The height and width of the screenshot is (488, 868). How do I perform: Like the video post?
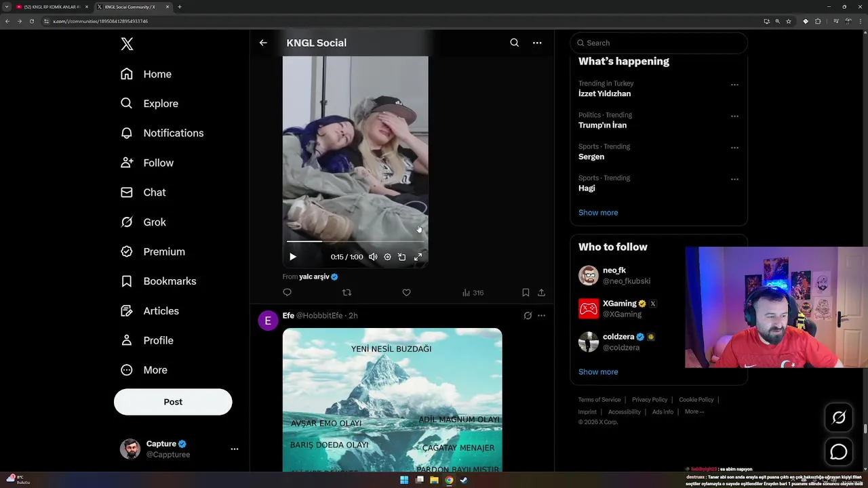pos(406,293)
